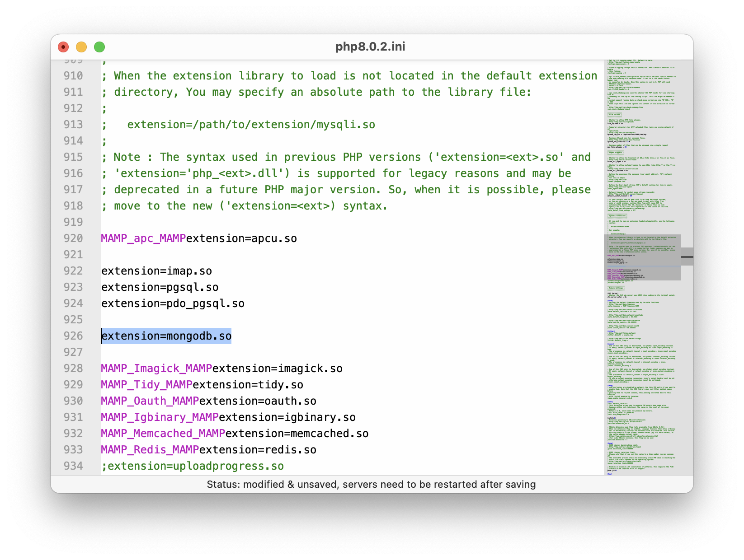Viewport: 744px width, 560px height.
Task: Select the highlighted extension=mongodb.so line
Action: [x=166, y=336]
